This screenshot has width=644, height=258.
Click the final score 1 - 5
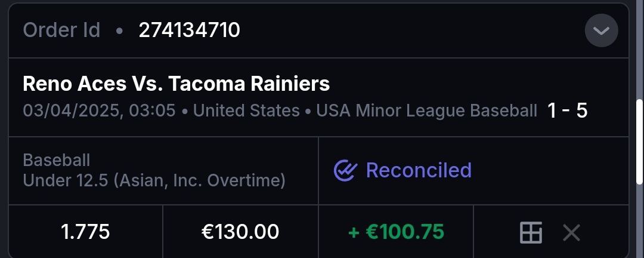pos(567,110)
